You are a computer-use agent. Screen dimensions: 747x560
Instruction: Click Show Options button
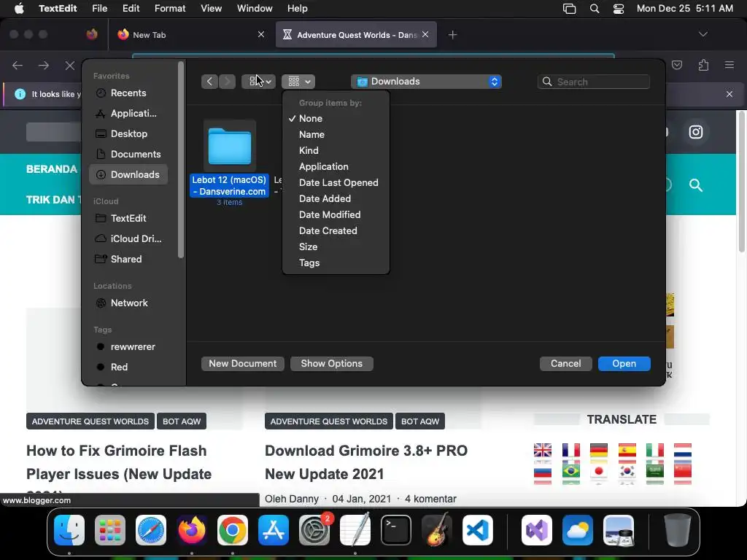(x=332, y=364)
